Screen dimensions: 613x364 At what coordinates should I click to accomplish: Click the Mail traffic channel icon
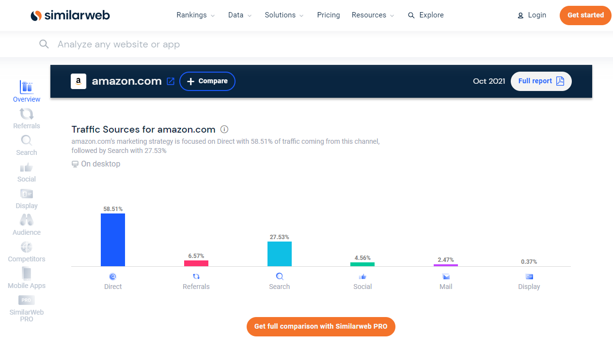click(445, 276)
